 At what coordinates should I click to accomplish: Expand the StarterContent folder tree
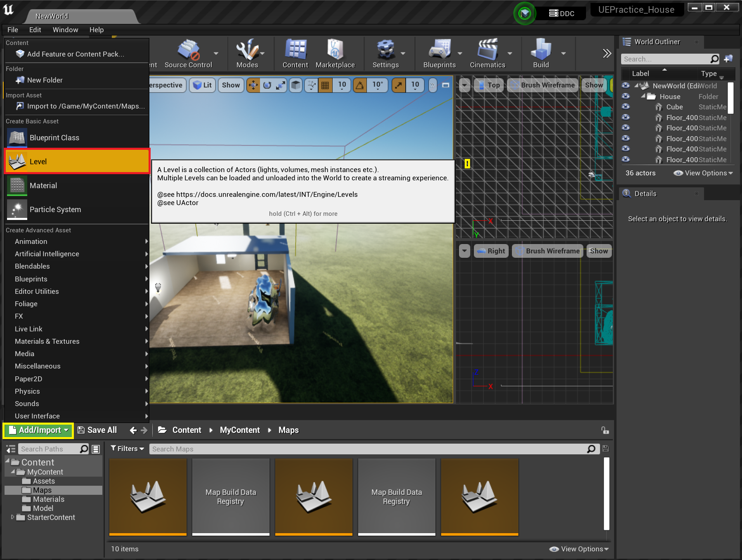[x=12, y=517]
